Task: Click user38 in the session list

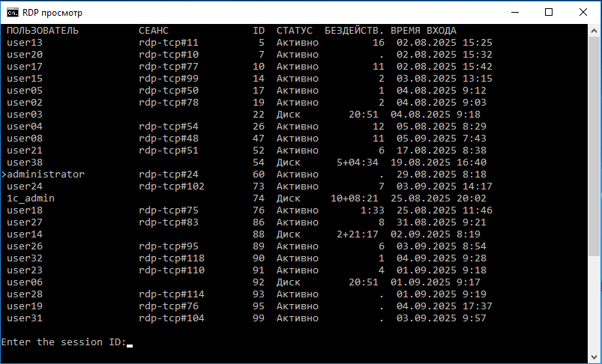Action: [x=25, y=163]
